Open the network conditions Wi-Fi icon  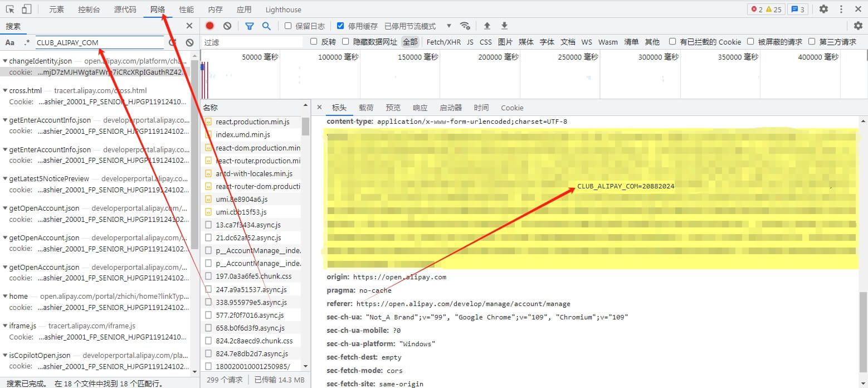pos(465,26)
